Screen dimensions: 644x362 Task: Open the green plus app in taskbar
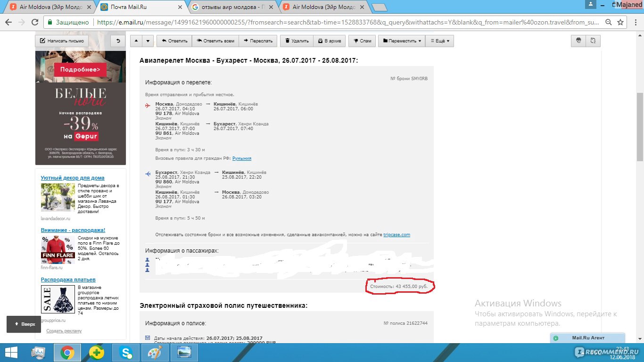point(97,353)
